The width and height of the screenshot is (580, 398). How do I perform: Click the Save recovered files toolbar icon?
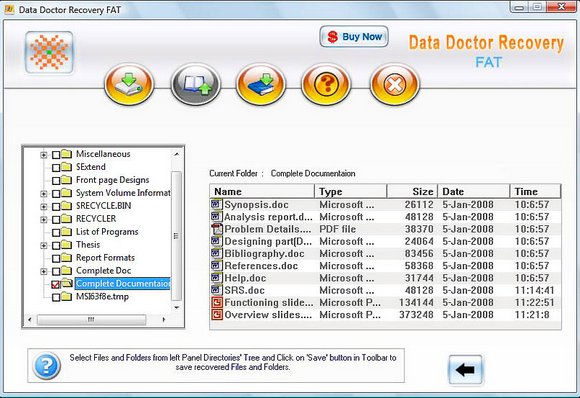click(129, 84)
